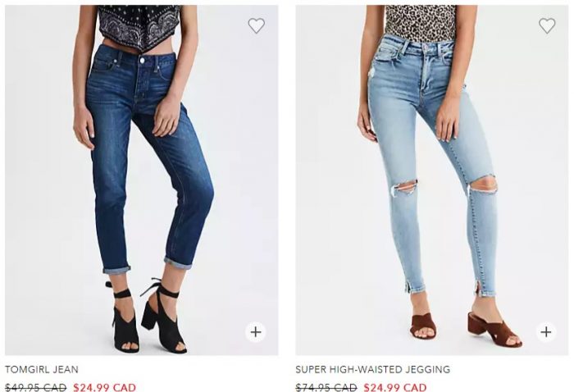Open the Tomgirl Jean product photo
Viewport: 574px width, 392px height.
coord(141,180)
